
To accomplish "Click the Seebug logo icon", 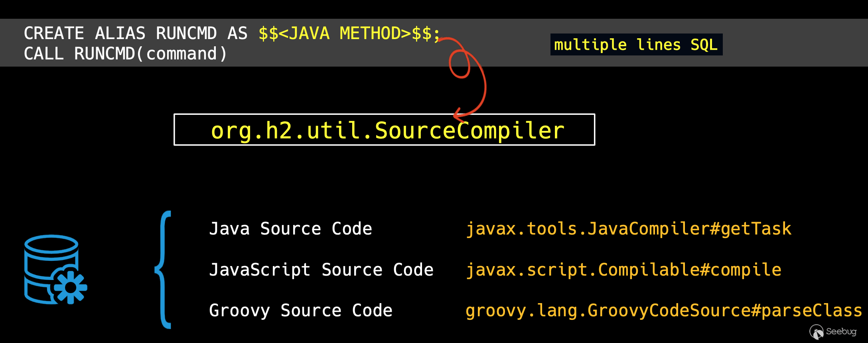I will point(816,332).
